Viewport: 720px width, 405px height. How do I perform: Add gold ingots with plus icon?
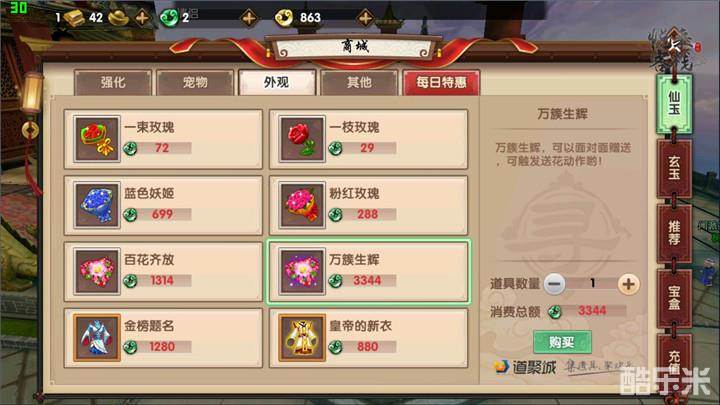(142, 18)
